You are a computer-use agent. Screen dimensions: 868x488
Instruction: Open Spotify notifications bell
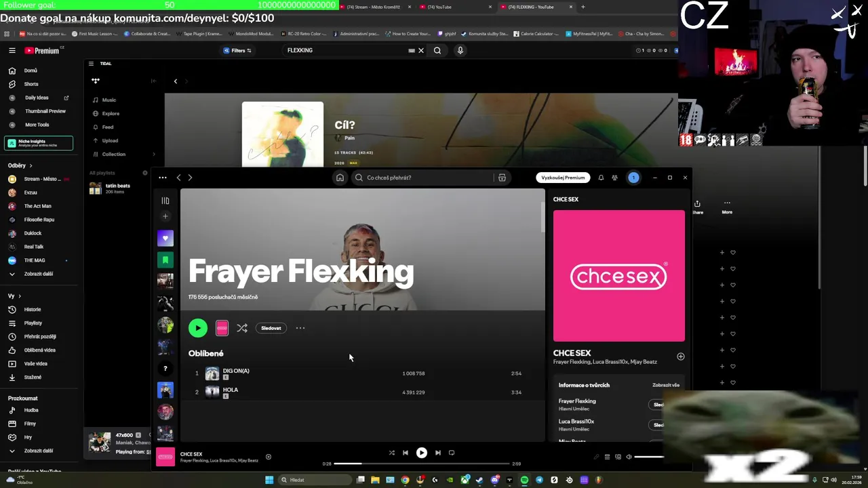tap(601, 178)
